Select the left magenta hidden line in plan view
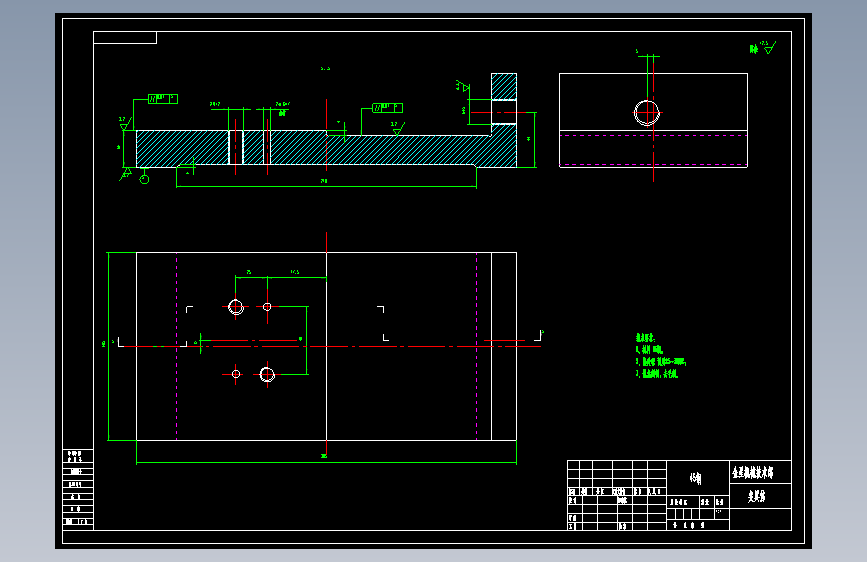Screen dimensions: 867x562 point(176,346)
